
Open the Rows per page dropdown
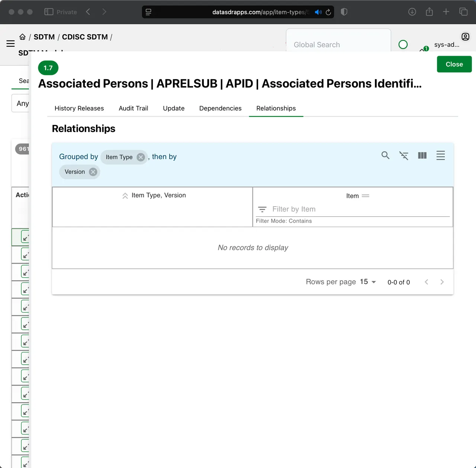(x=368, y=282)
